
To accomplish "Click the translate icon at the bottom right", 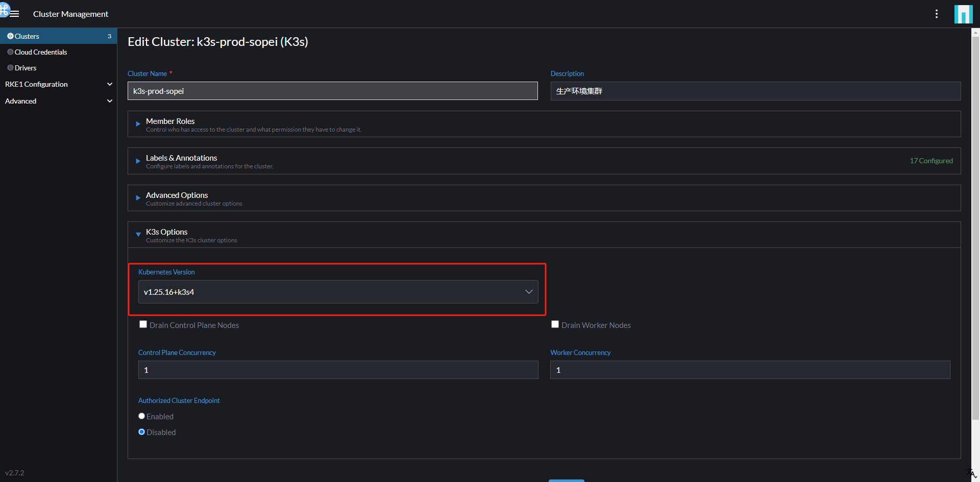I will [x=971, y=473].
